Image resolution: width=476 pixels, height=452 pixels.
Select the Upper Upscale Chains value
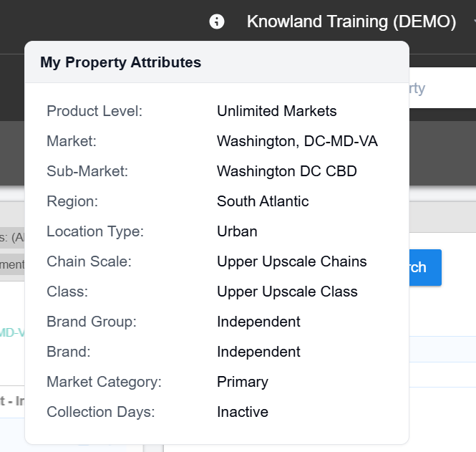coord(292,261)
